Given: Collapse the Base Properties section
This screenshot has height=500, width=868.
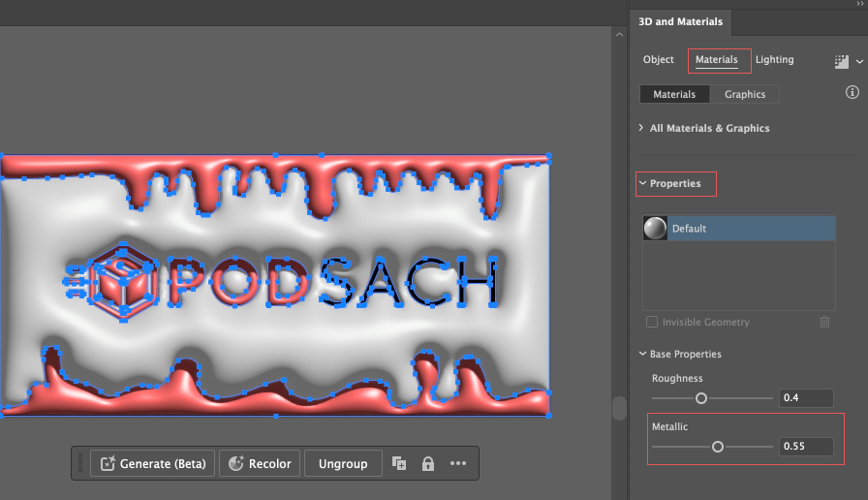Looking at the screenshot, I should [642, 354].
